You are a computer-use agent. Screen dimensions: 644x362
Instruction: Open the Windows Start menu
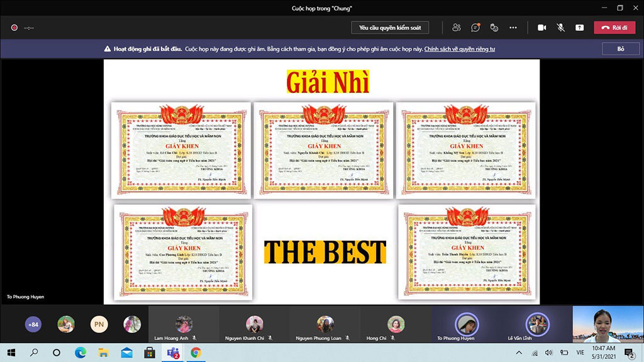(11, 353)
